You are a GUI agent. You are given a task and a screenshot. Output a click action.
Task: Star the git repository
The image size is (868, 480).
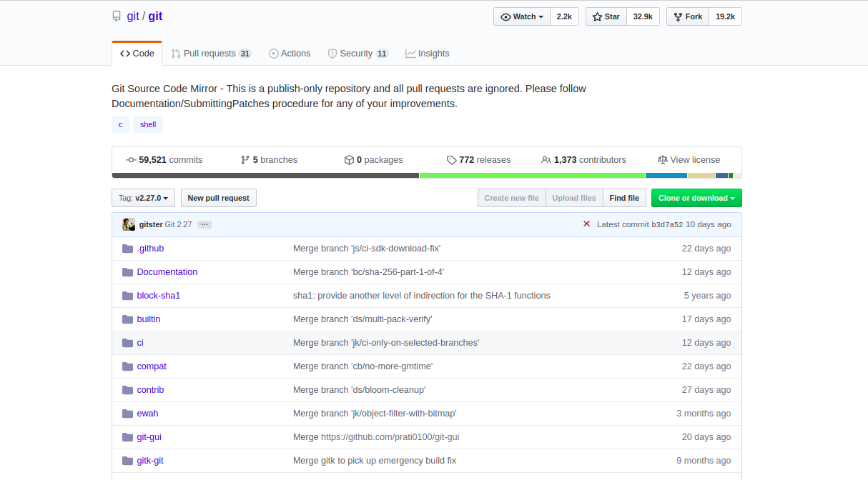(606, 16)
